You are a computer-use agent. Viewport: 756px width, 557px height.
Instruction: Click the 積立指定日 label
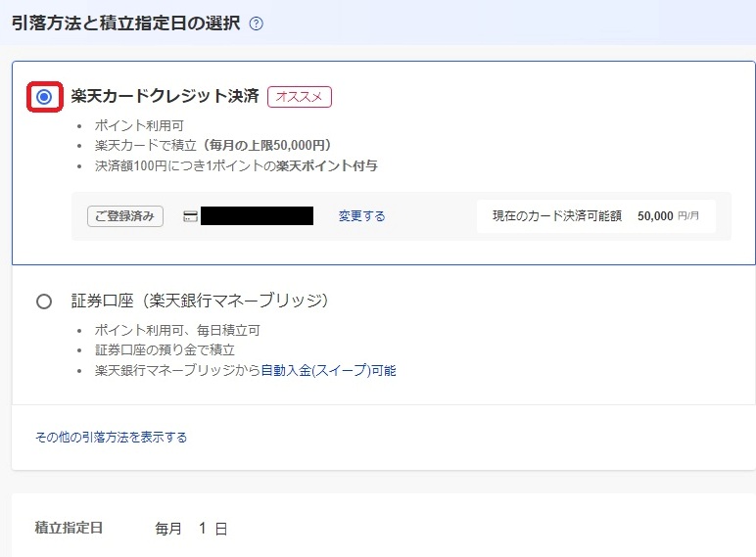coord(69,528)
